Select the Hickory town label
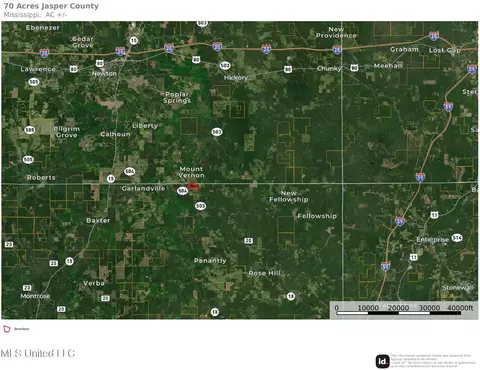 (x=236, y=78)
